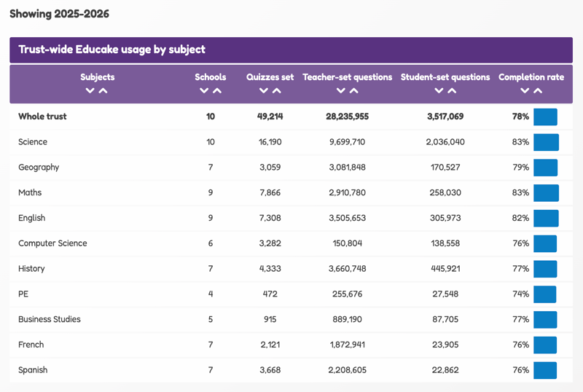Click the Teacher-set questions column header
The width and height of the screenshot is (583, 392).
(348, 77)
